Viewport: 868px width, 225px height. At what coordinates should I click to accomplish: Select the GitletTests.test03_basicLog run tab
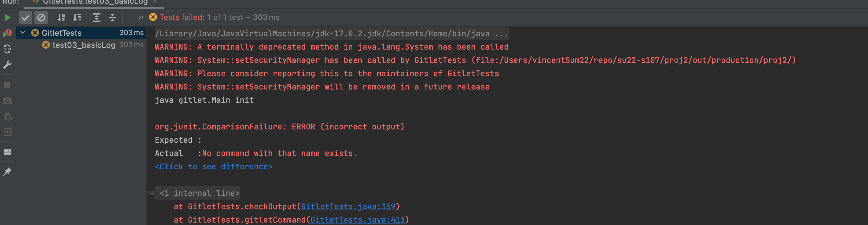(x=95, y=2)
